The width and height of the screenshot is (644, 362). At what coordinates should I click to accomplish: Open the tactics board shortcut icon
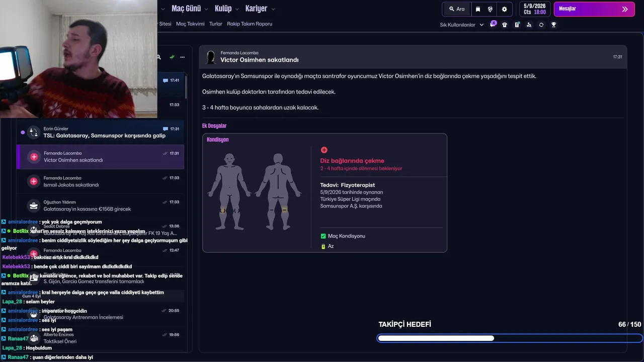(517, 25)
